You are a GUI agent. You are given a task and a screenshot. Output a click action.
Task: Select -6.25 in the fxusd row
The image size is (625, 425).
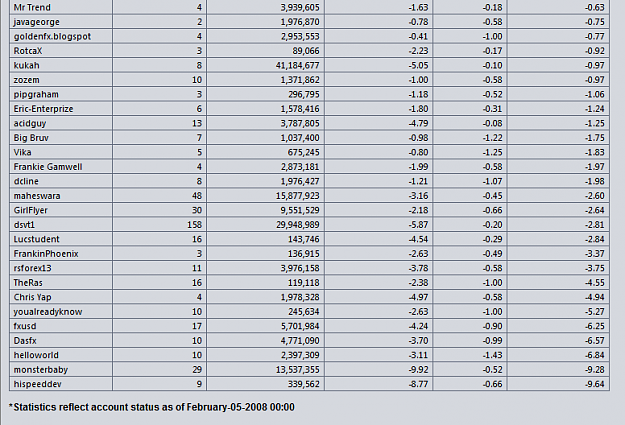click(x=595, y=326)
